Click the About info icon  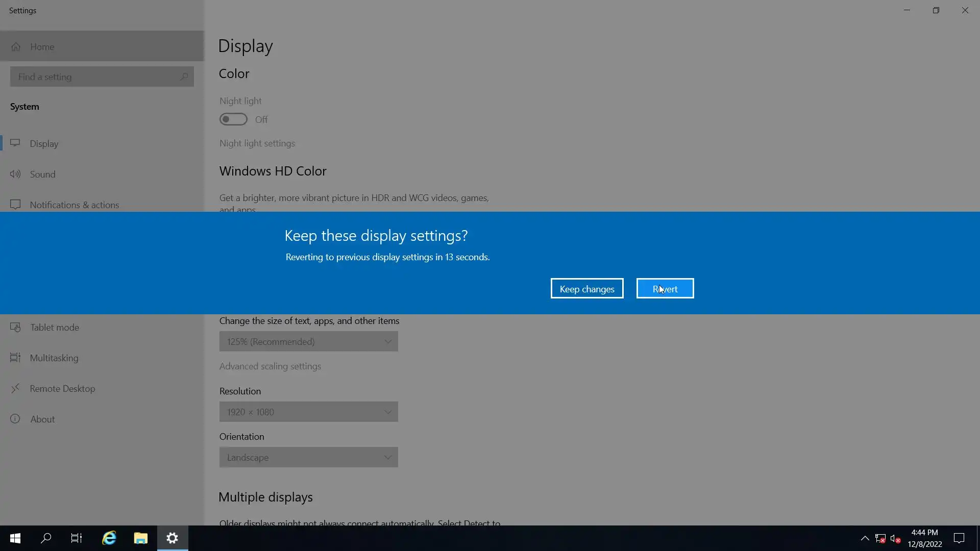pos(15,419)
